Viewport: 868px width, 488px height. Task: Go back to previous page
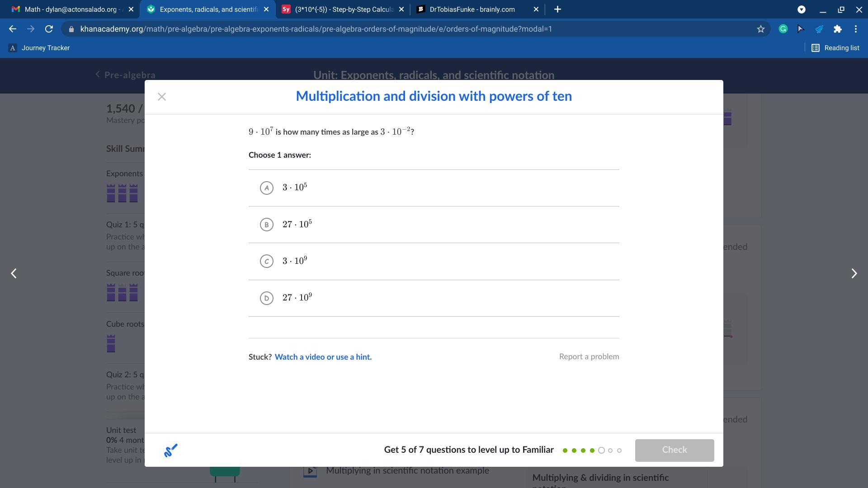coord(13,29)
